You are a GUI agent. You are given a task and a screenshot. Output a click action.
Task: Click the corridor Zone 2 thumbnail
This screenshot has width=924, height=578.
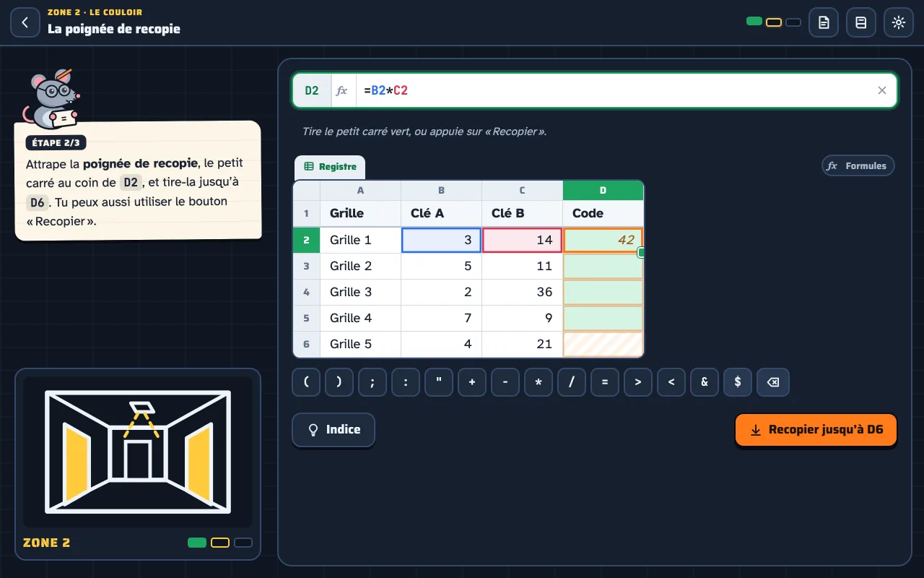138,452
